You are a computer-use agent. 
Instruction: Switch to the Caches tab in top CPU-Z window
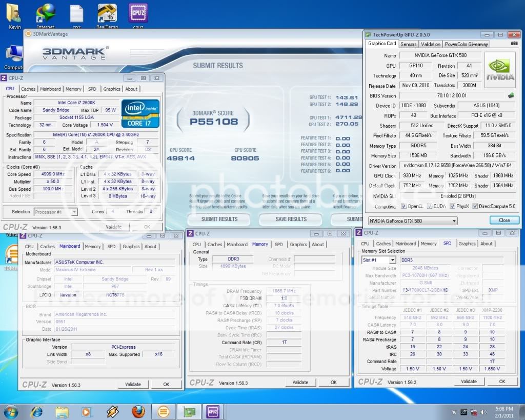click(x=28, y=89)
